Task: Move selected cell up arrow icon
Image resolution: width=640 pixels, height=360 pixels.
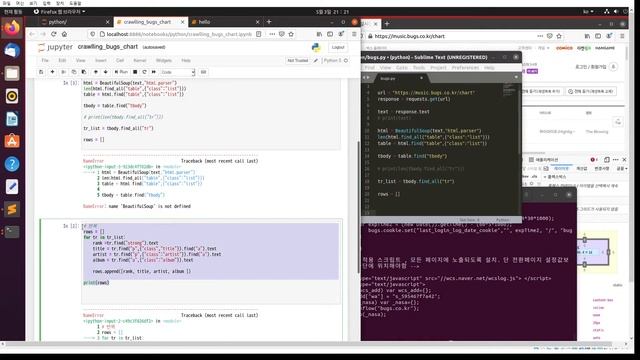Action: click(x=96, y=72)
